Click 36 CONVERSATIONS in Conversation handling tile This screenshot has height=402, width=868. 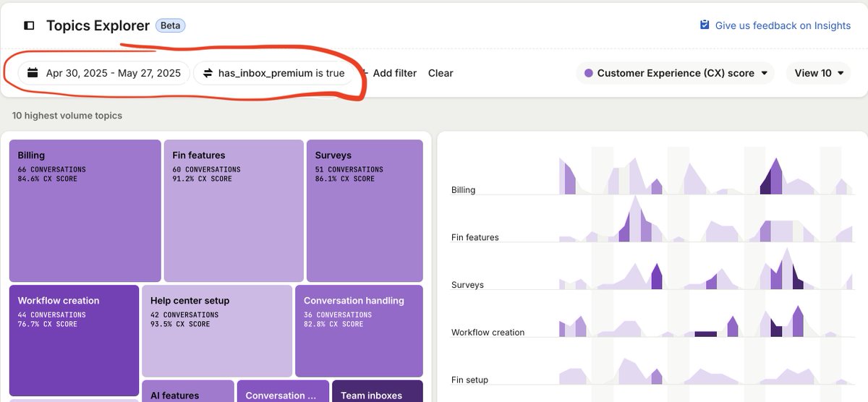pyautogui.click(x=338, y=315)
